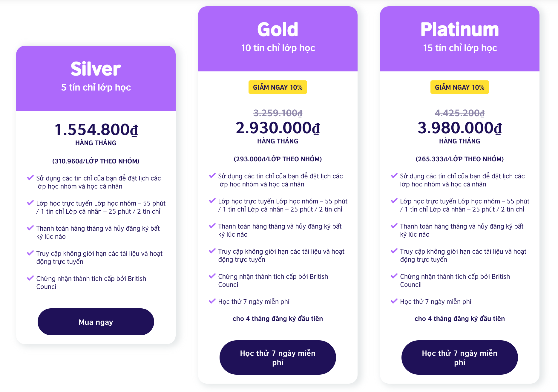Click the Platinum plan header title
The width and height of the screenshot is (558, 392).
[459, 30]
